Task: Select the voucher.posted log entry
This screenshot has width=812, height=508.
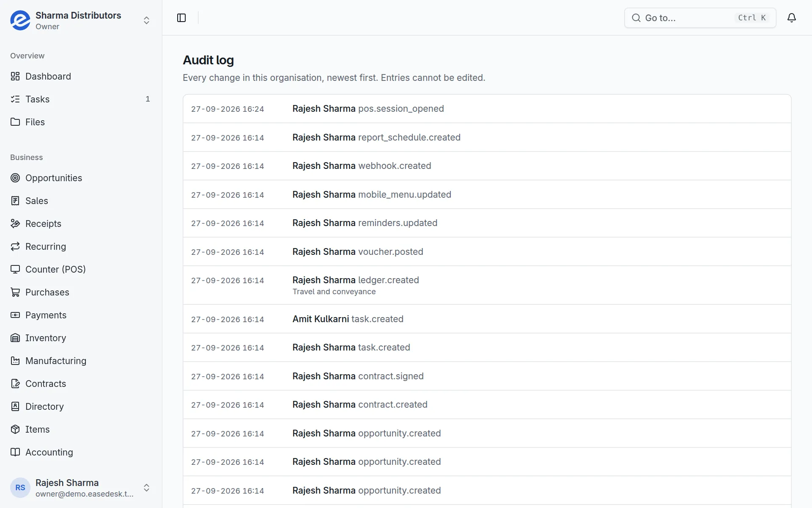Action: point(487,252)
